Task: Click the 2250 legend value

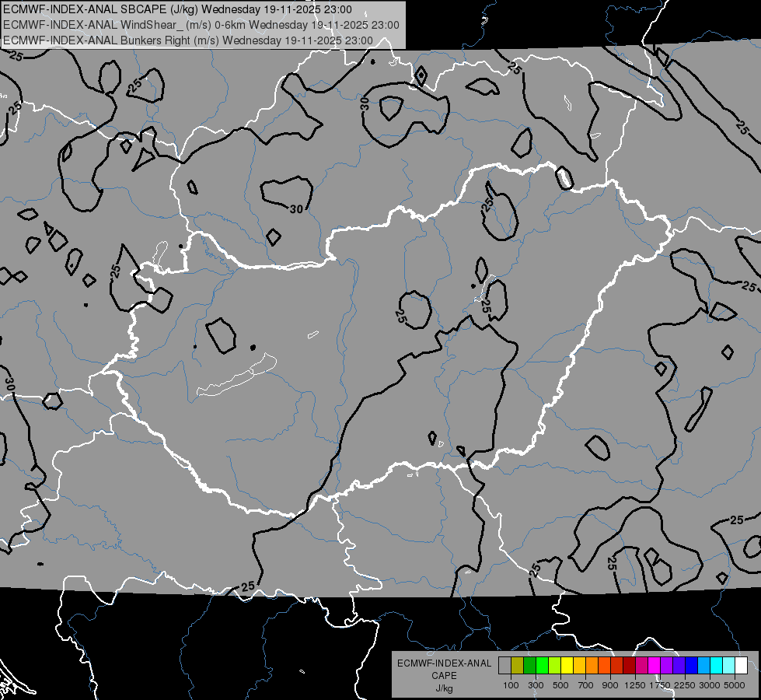Action: [x=685, y=685]
